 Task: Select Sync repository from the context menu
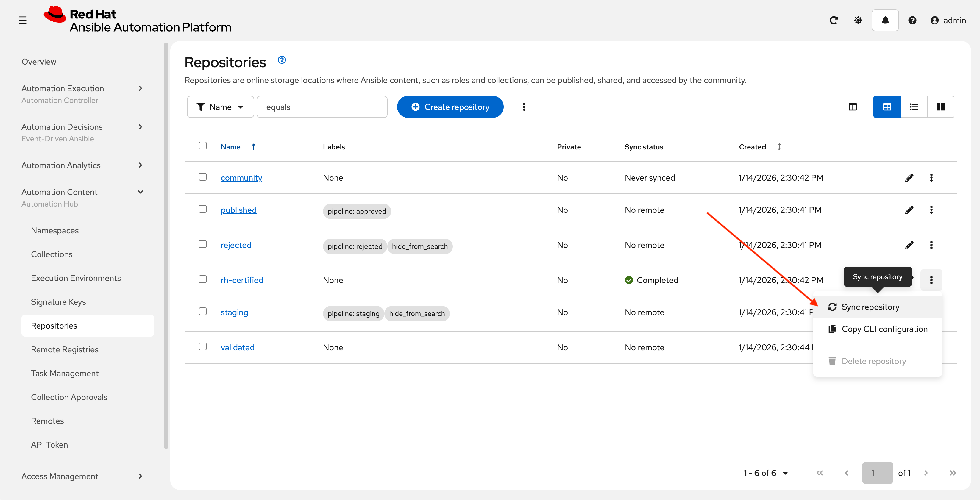pyautogui.click(x=870, y=307)
